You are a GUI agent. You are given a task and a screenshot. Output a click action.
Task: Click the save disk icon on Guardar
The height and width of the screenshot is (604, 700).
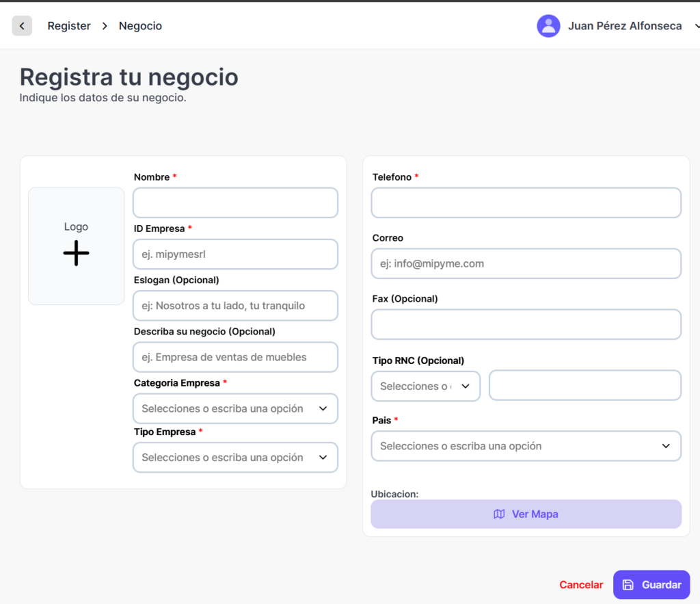pos(628,585)
